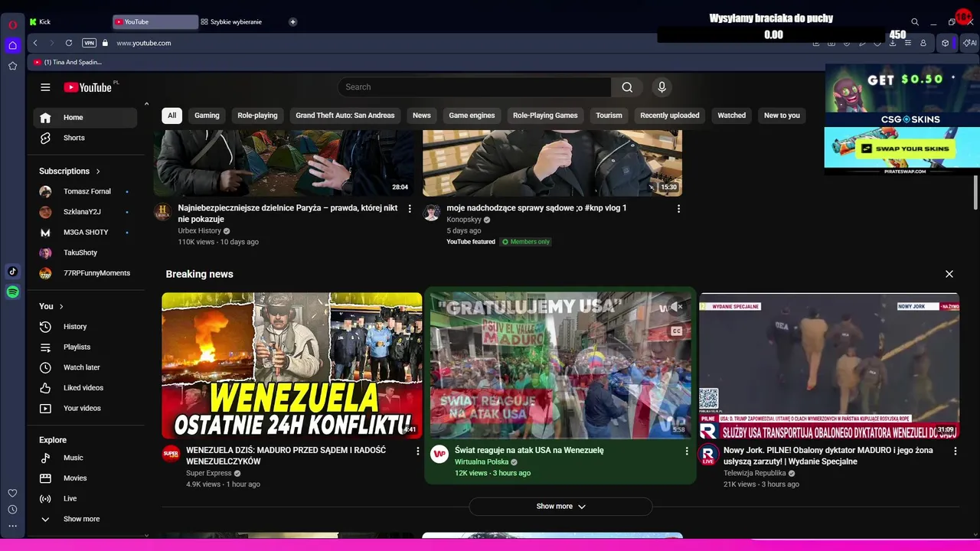Go back with the browser back arrow

tap(35, 43)
